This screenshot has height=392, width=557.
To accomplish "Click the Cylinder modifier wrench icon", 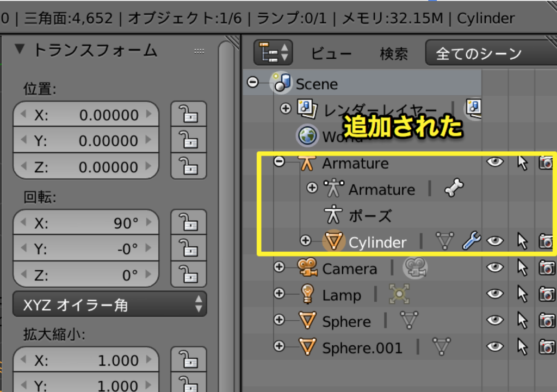I will point(472,240).
